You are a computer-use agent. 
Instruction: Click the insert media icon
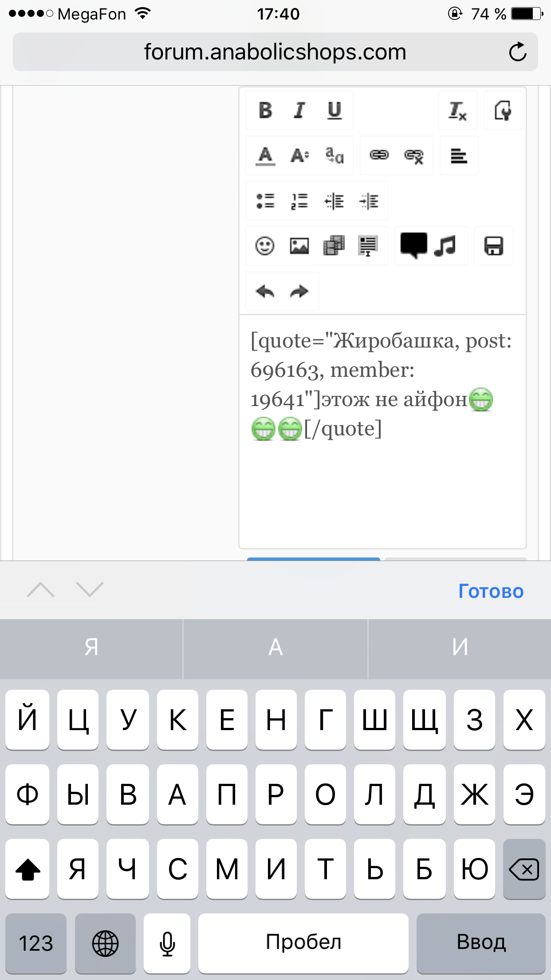tap(334, 246)
